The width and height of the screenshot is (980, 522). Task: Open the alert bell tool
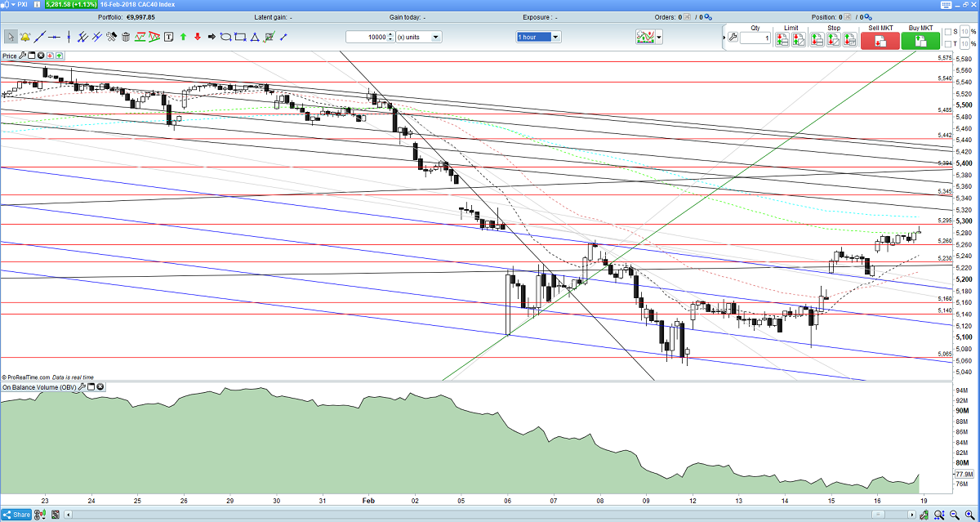point(24,37)
